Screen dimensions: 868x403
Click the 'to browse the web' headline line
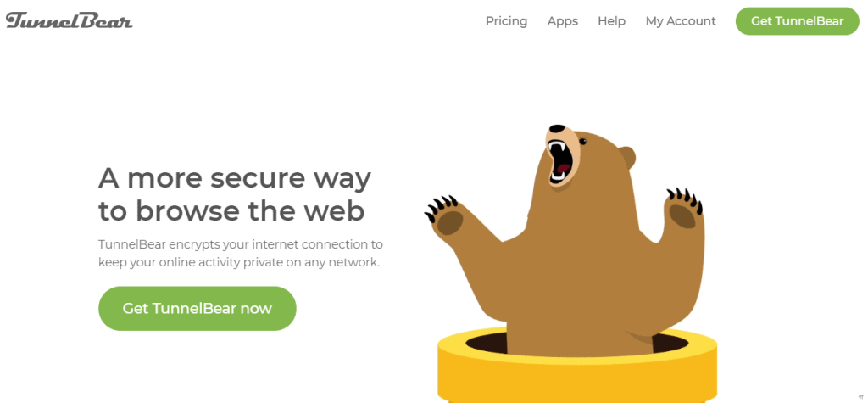tap(231, 211)
